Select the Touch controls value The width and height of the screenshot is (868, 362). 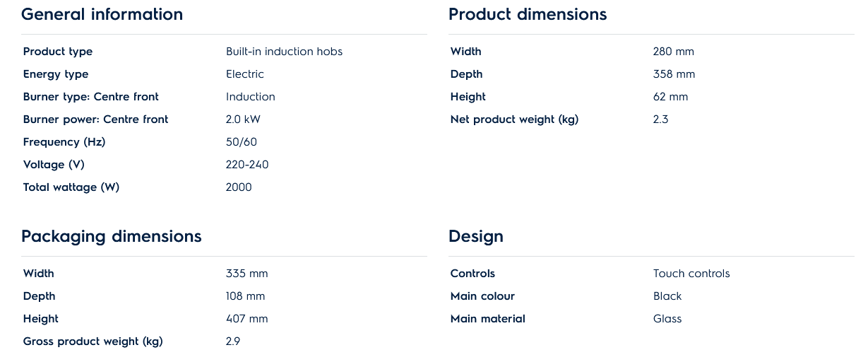pos(691,274)
